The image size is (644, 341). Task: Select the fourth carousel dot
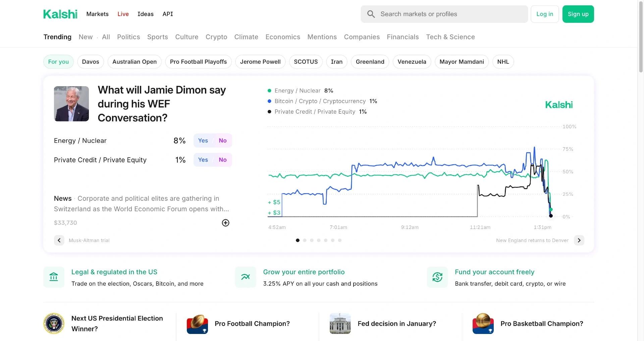319,240
